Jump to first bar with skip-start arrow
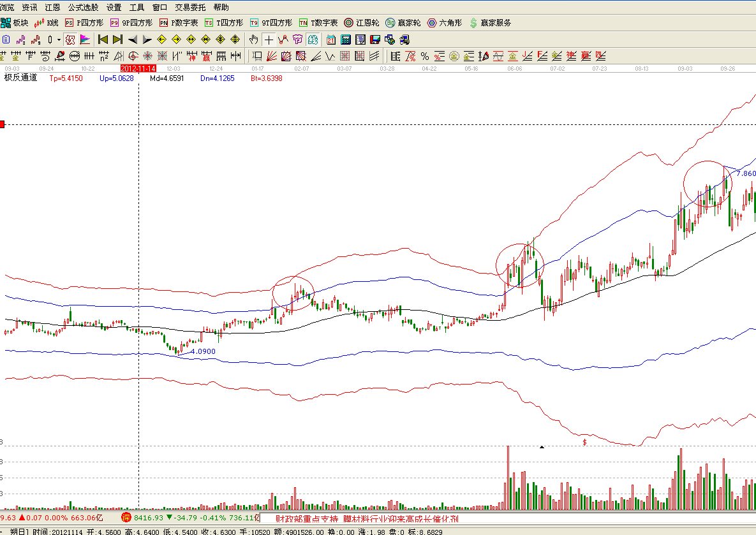Screen dimensions: 756x535 click(x=103, y=40)
